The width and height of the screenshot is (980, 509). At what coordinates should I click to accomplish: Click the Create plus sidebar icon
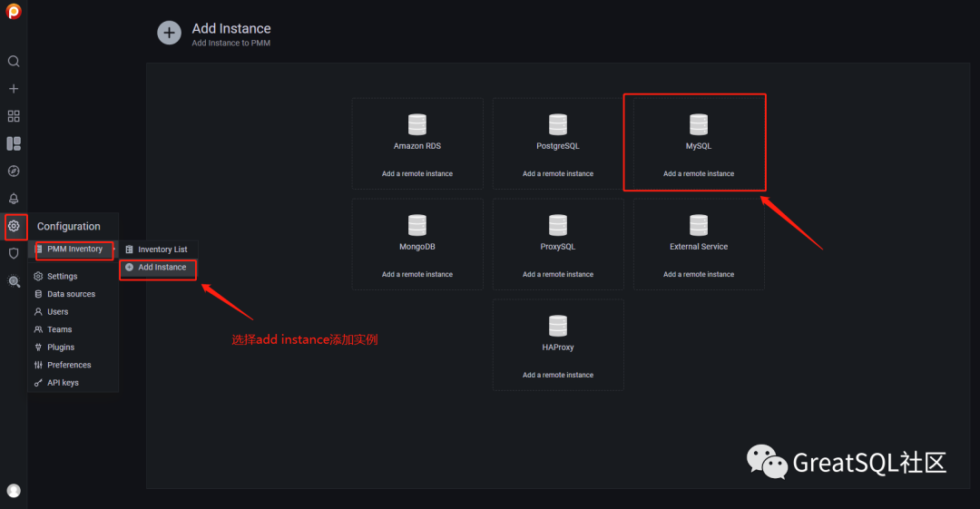click(13, 89)
